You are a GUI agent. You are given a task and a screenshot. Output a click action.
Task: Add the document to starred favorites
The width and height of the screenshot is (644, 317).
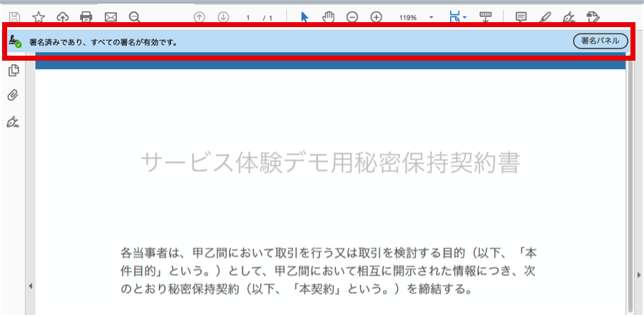[39, 17]
